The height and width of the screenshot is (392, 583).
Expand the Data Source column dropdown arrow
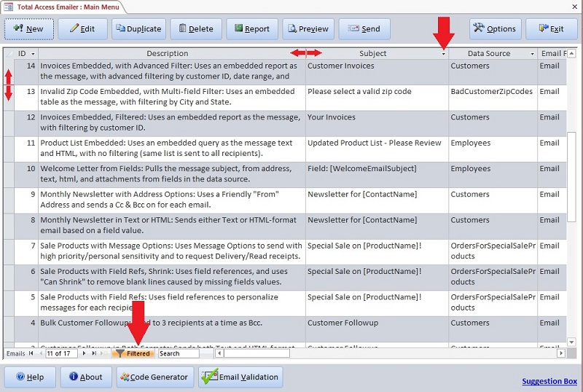click(532, 54)
